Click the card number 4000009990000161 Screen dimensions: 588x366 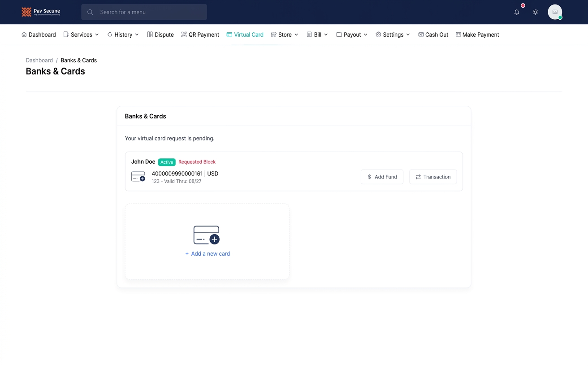[x=177, y=174]
